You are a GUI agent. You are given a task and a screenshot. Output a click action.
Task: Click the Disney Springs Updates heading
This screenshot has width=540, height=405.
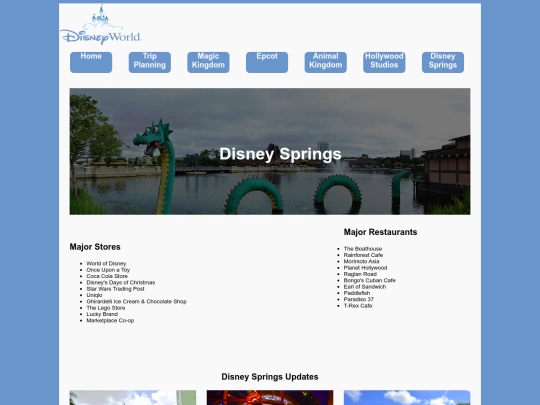pyautogui.click(x=270, y=377)
